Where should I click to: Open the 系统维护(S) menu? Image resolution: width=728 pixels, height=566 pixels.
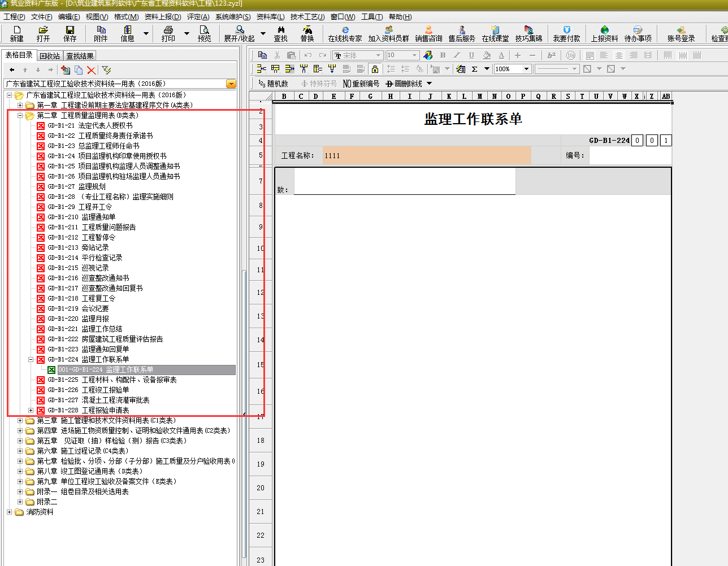pos(233,17)
